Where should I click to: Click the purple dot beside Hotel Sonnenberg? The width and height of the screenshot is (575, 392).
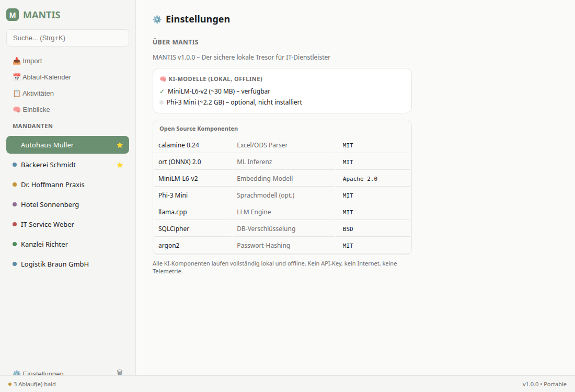tap(15, 205)
